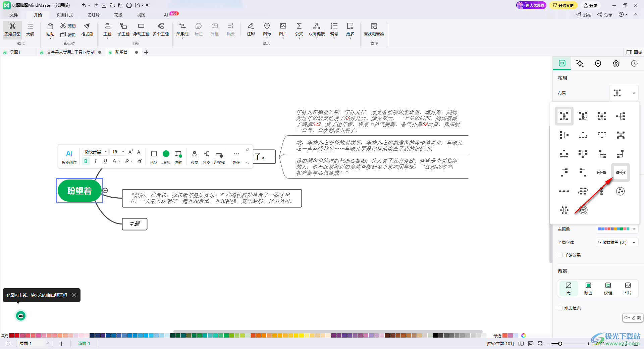Open the emoji sticker panel tab
Screen dimensions: 644x349
click(598, 63)
